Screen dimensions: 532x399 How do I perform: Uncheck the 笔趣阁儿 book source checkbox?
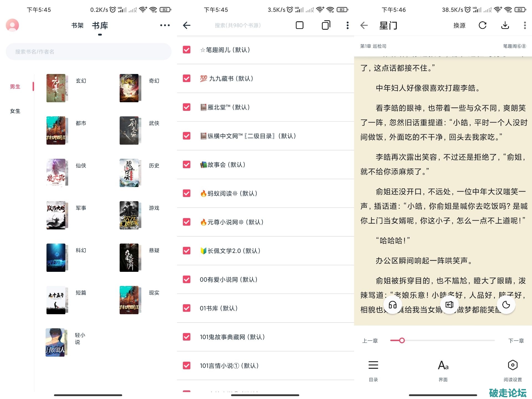187,50
